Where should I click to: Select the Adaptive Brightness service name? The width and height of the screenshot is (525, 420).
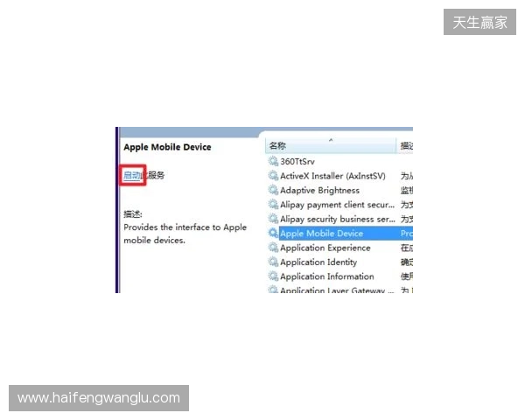pyautogui.click(x=319, y=191)
